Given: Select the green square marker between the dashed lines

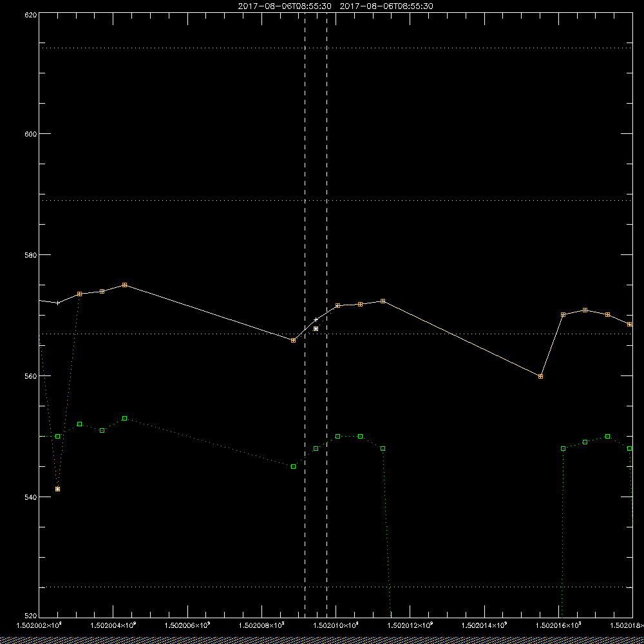Looking at the screenshot, I should pos(316,448).
